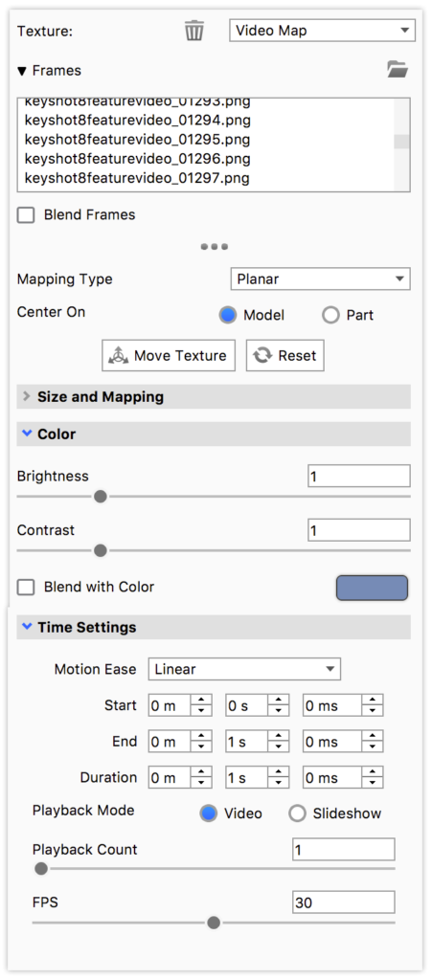The height and width of the screenshot is (980, 432).
Task: Collapse the Frames section triangle
Action: tap(22, 71)
